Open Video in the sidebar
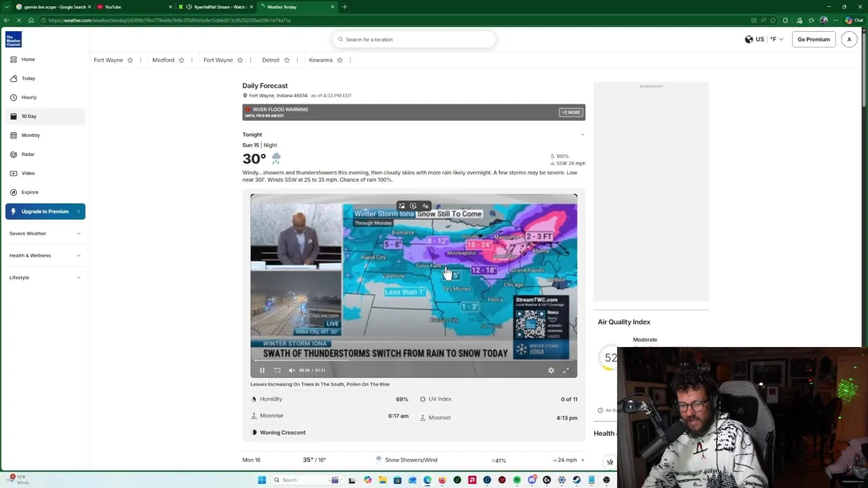868x488 pixels. click(x=45, y=173)
